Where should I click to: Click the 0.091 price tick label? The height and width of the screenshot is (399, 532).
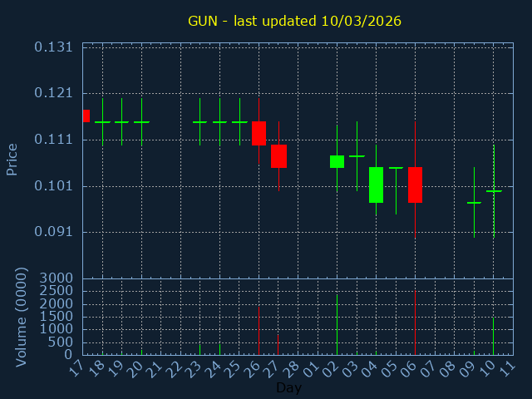click(x=53, y=232)
